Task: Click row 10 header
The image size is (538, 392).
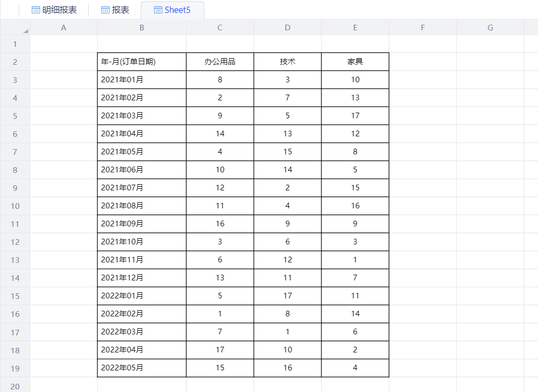Action: [15, 206]
